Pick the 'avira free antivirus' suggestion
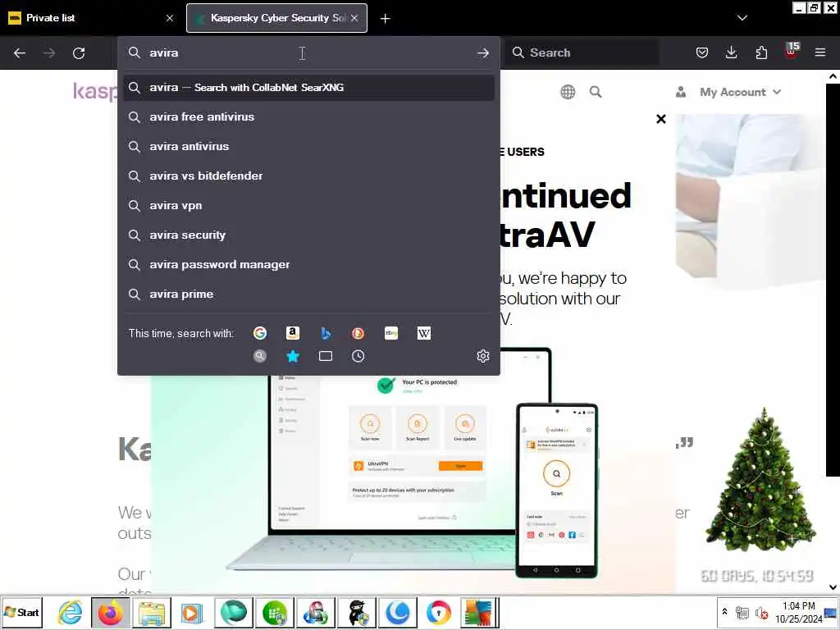The height and width of the screenshot is (630, 840). [x=309, y=116]
